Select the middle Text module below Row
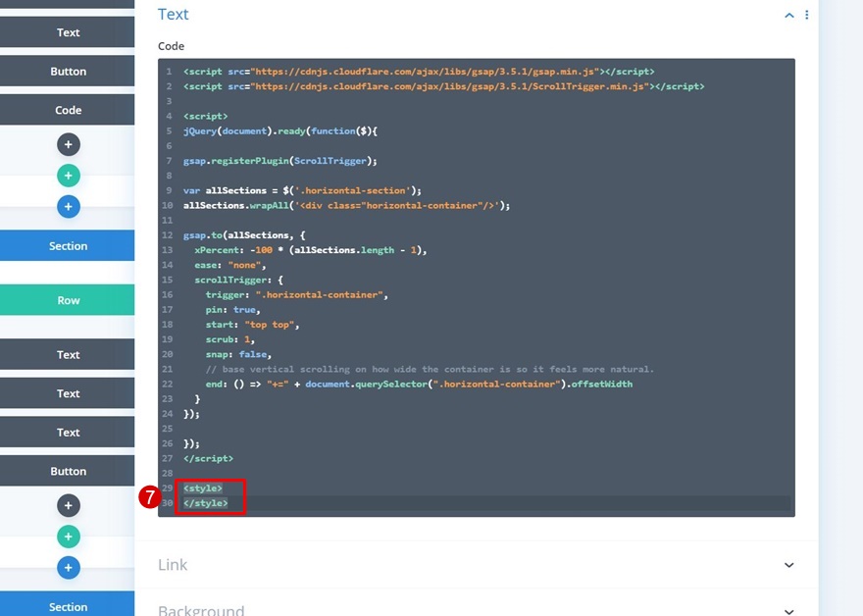The width and height of the screenshot is (863, 616). [67, 393]
